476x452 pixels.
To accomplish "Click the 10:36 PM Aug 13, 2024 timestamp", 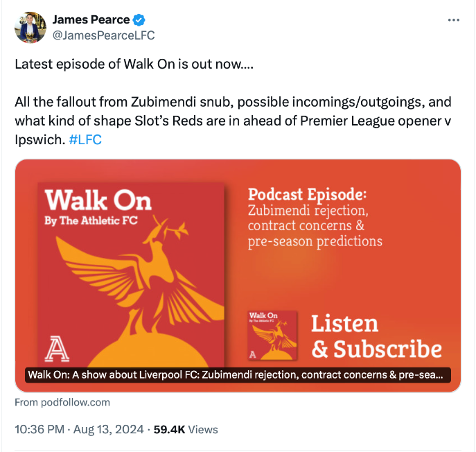I will 79,429.
